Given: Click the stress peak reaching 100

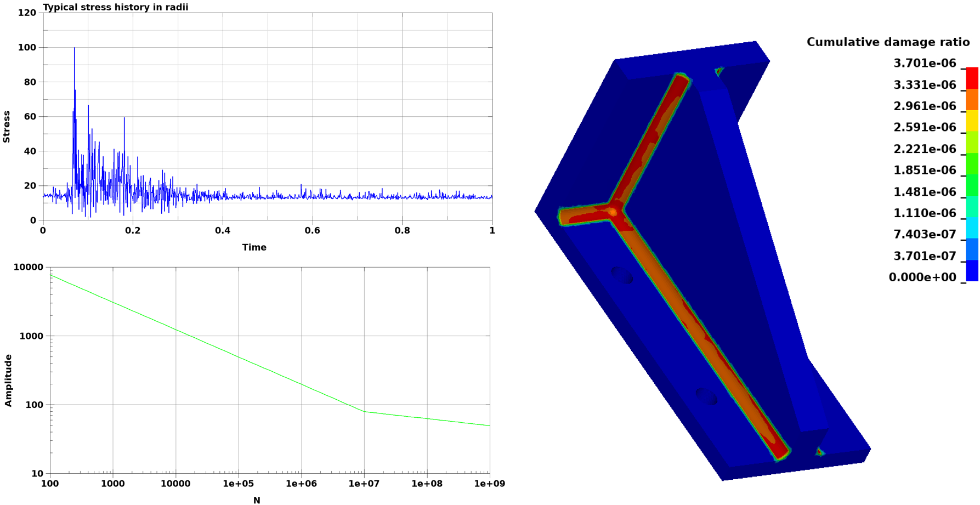Looking at the screenshot, I should coord(75,48).
